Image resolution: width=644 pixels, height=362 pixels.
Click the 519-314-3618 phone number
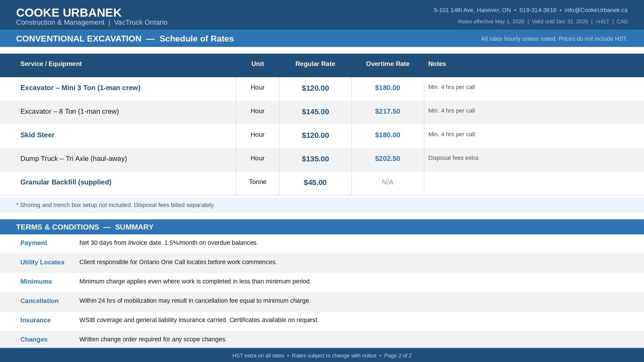(537, 10)
